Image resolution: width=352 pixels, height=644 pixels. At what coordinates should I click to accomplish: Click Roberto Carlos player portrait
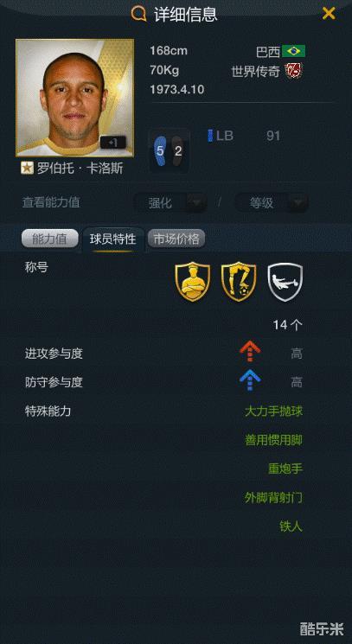pyautogui.click(x=74, y=98)
